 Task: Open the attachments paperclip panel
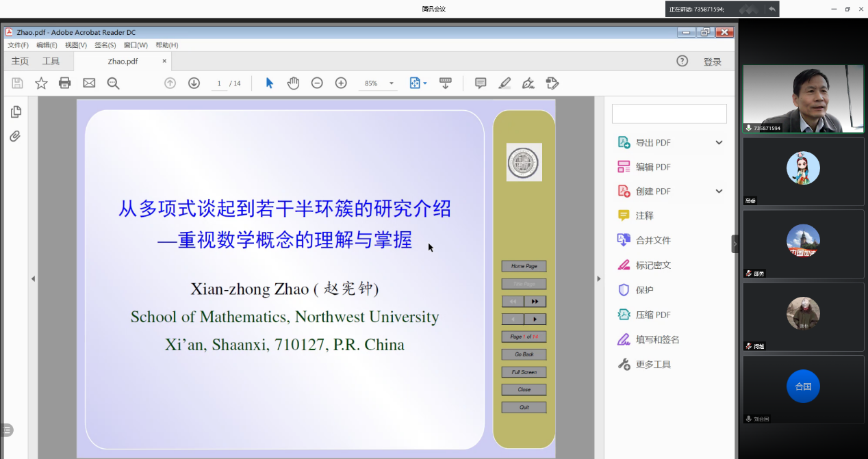16,136
